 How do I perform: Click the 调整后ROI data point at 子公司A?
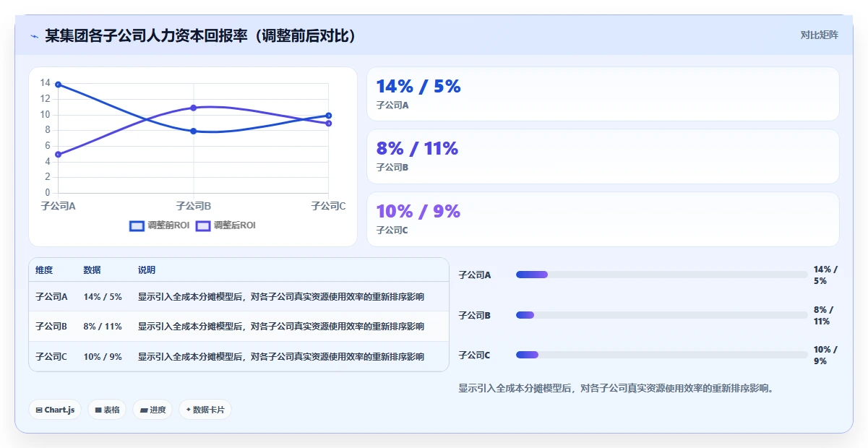pos(58,154)
